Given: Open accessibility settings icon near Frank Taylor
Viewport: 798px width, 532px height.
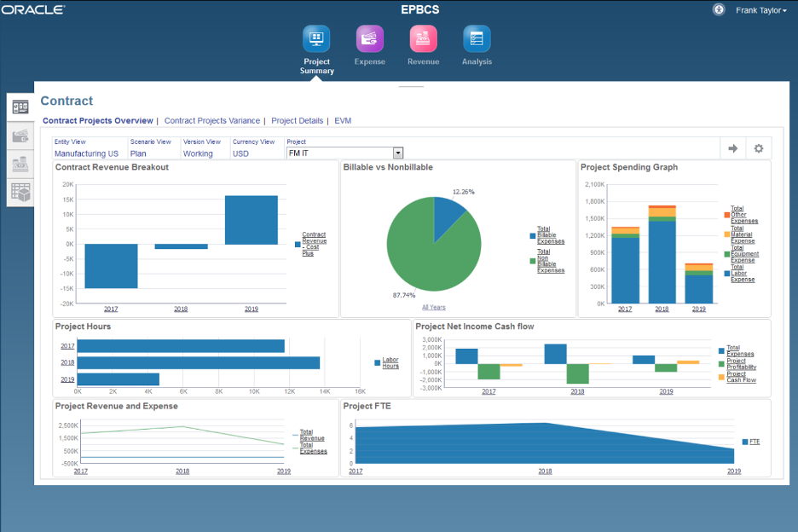Looking at the screenshot, I should click(719, 9).
